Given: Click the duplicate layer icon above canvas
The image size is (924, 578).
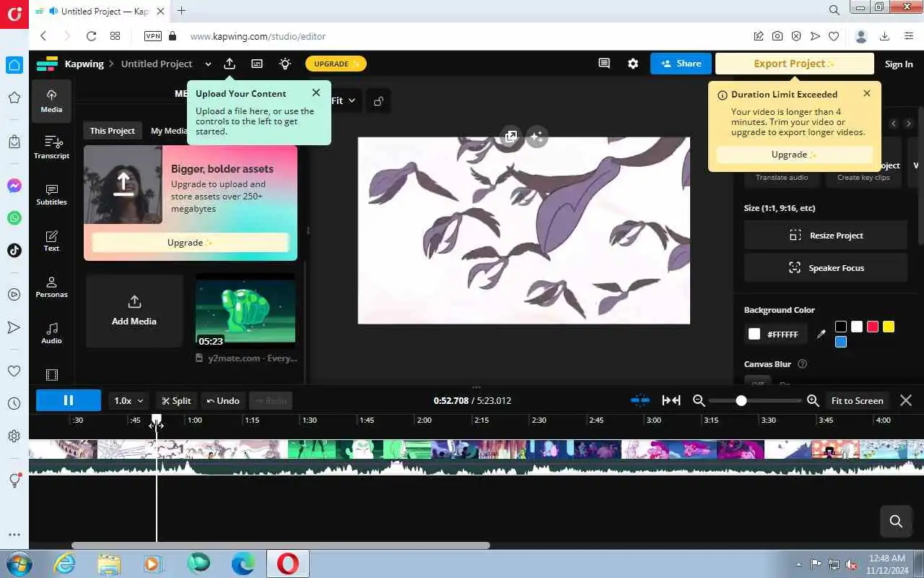Looking at the screenshot, I should [x=511, y=136].
